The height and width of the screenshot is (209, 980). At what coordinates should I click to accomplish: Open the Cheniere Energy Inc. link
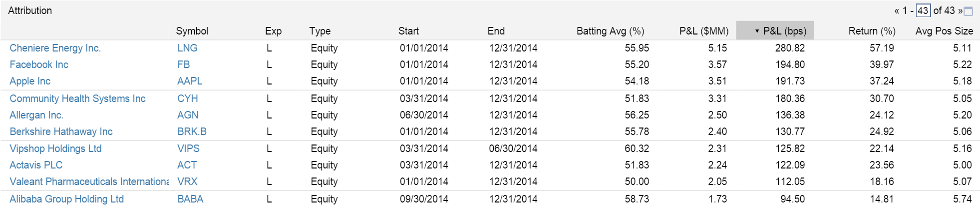[55, 48]
